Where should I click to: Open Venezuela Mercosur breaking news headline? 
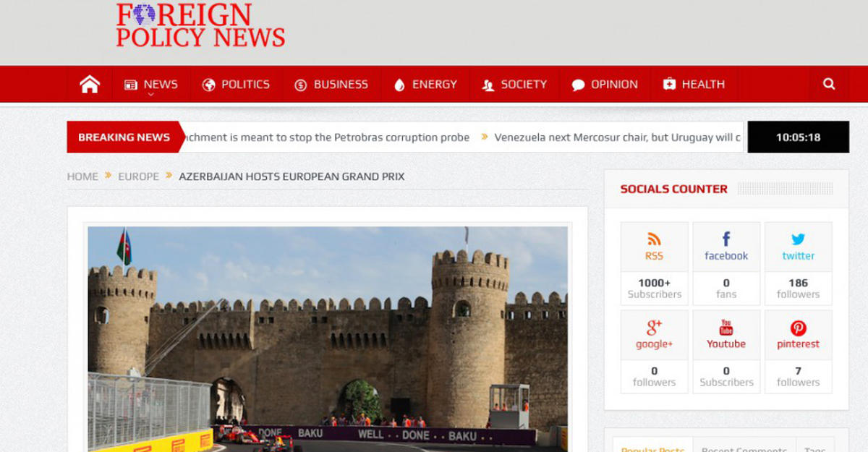pos(616,137)
